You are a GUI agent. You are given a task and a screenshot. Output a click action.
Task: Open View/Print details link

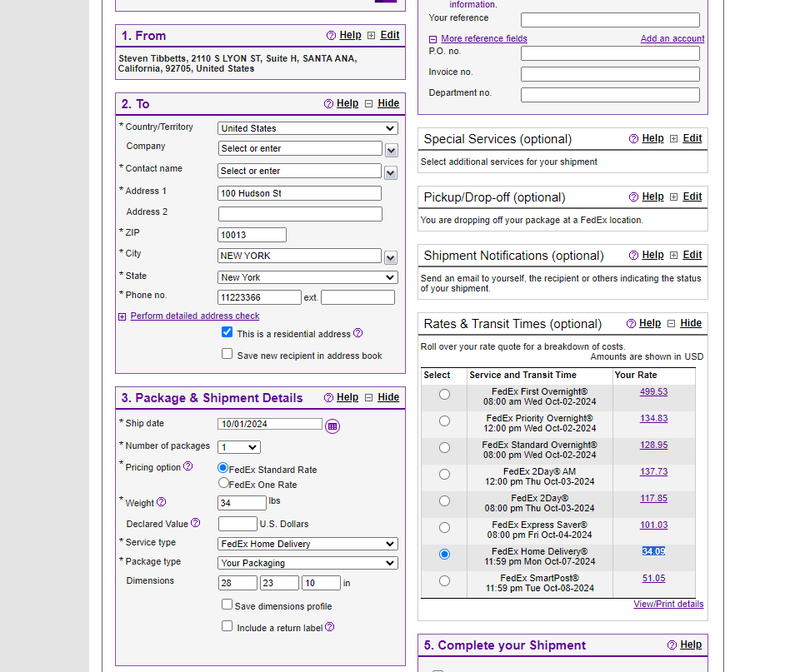click(x=668, y=604)
